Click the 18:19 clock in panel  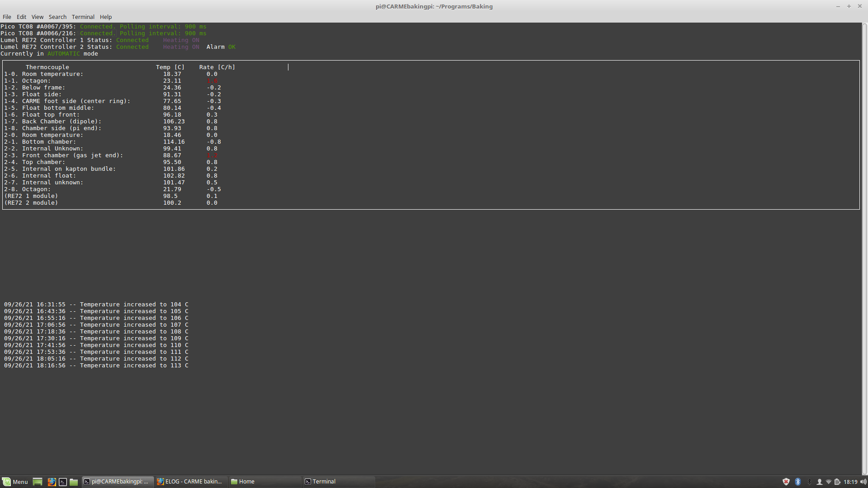(x=850, y=482)
